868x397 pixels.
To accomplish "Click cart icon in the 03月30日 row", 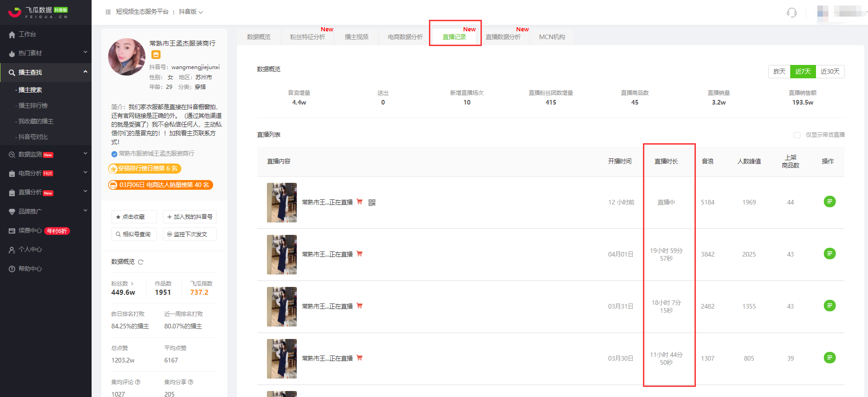I will tap(359, 358).
